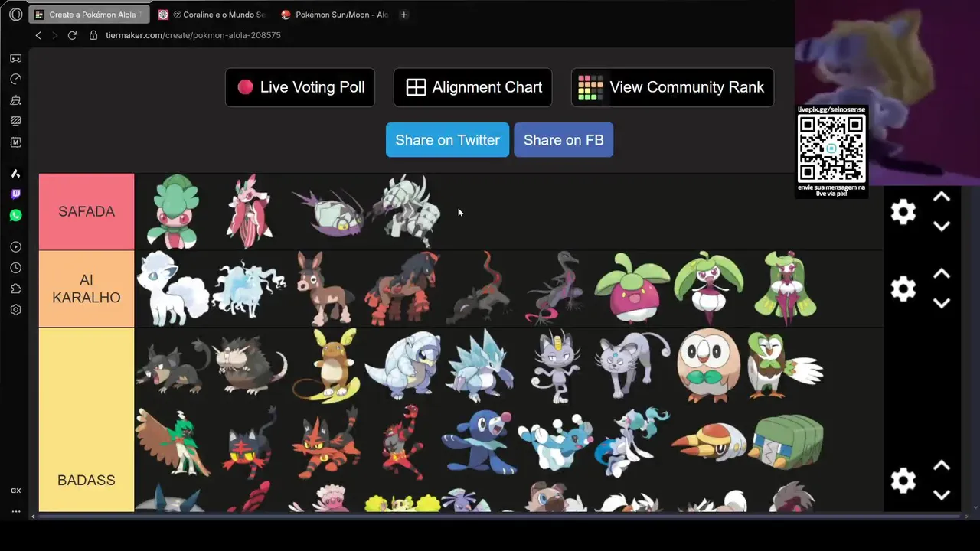Select Charjabug thumbnail in BADASS row
The image size is (980, 551).
[x=787, y=442]
